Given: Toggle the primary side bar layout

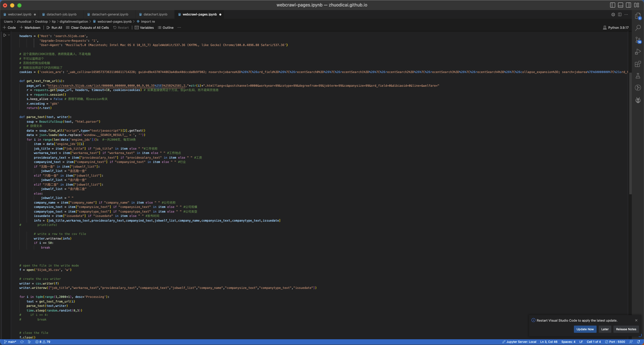Looking at the screenshot, I should [x=613, y=5].
